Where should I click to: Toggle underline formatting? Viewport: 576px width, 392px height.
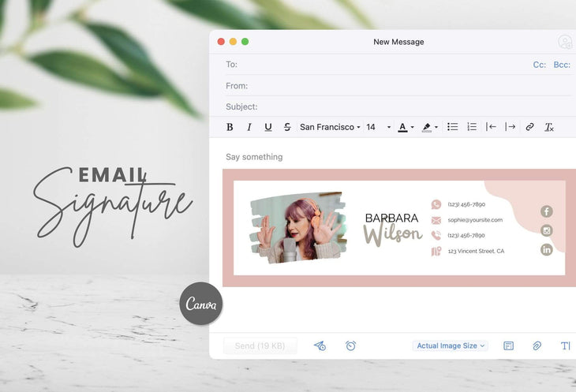tap(268, 127)
